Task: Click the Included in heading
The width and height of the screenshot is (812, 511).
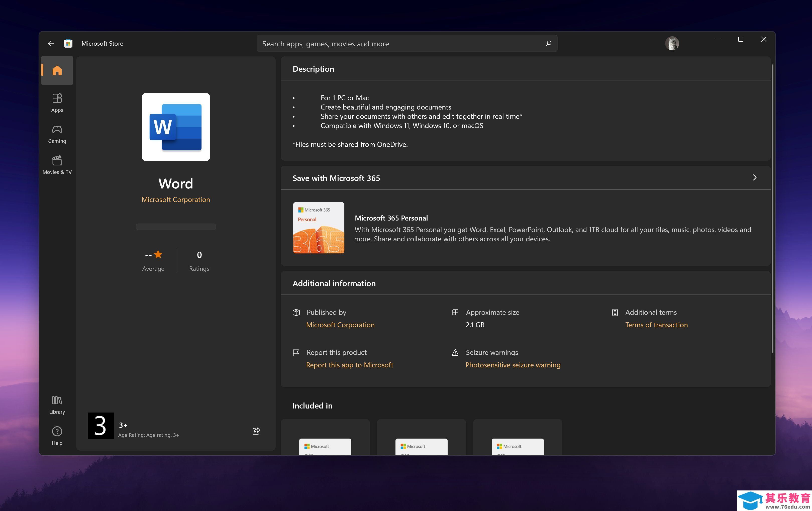Action: pos(312,406)
